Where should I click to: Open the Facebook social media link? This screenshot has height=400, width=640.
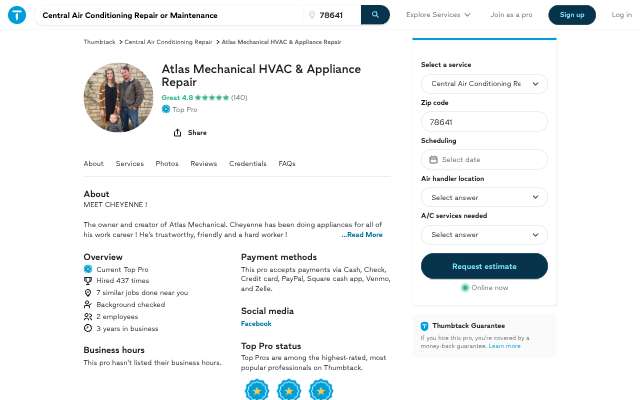256,324
